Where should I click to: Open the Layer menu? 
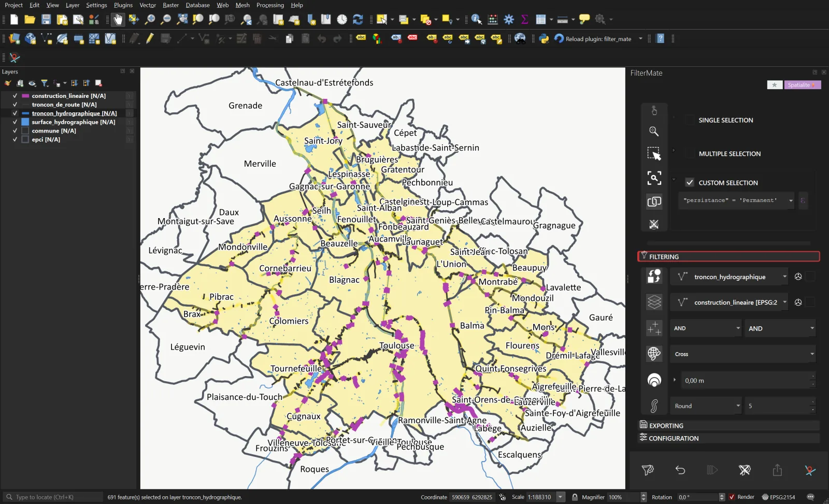pyautogui.click(x=73, y=5)
